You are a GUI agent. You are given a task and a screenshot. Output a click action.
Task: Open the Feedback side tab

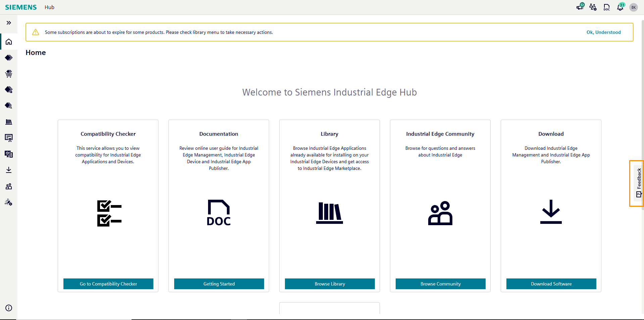(639, 183)
